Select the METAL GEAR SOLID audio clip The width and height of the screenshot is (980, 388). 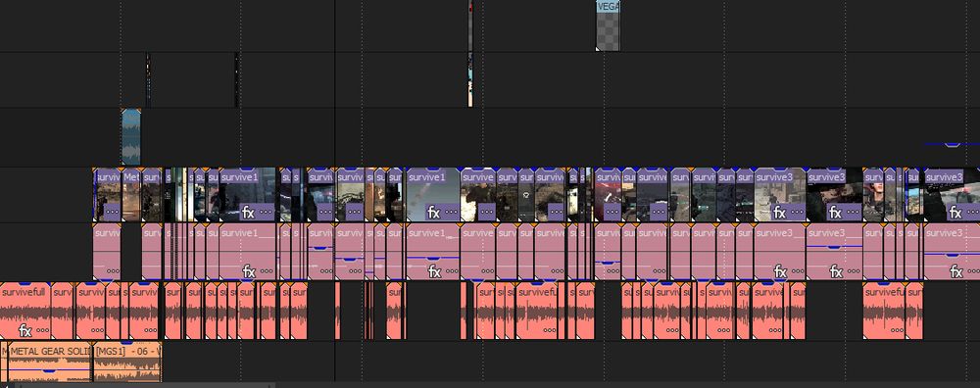click(50, 363)
